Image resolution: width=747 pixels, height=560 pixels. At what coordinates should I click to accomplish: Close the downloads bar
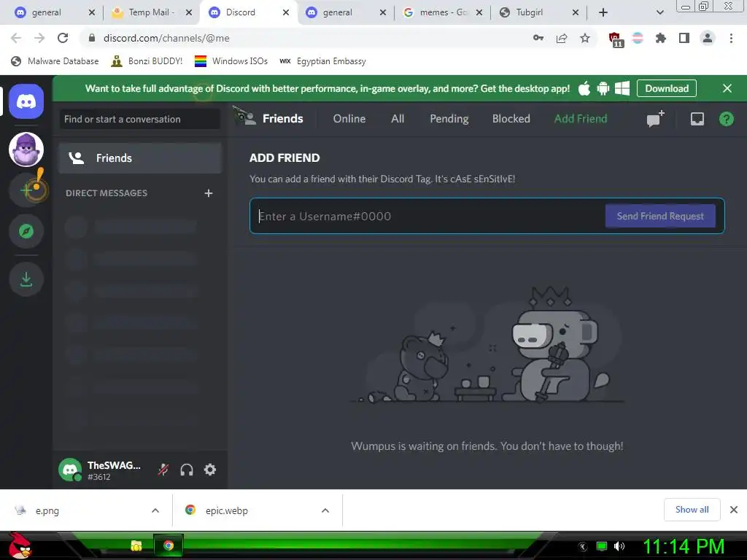734,510
